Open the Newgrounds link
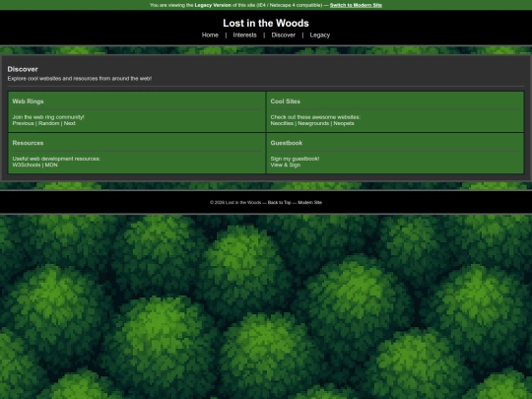 click(x=313, y=123)
